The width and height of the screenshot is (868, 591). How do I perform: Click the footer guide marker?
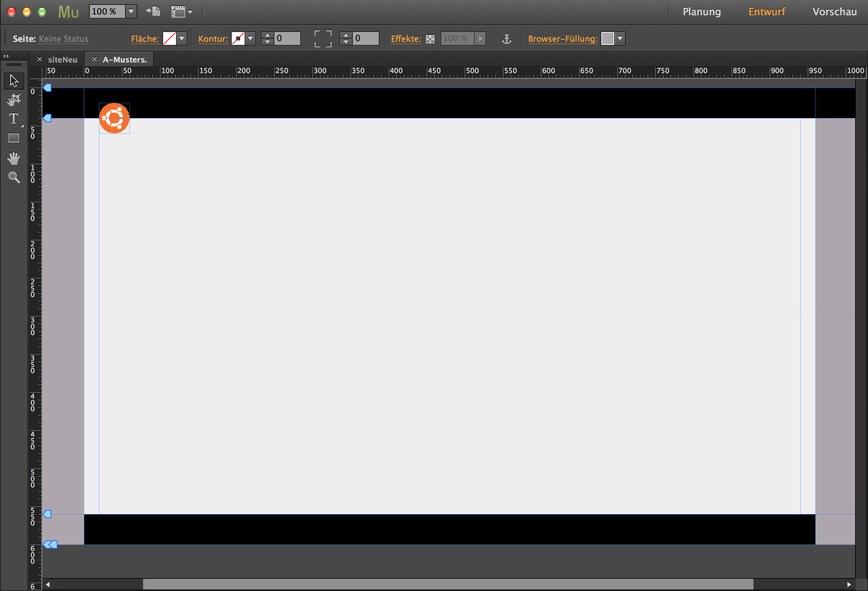point(47,514)
